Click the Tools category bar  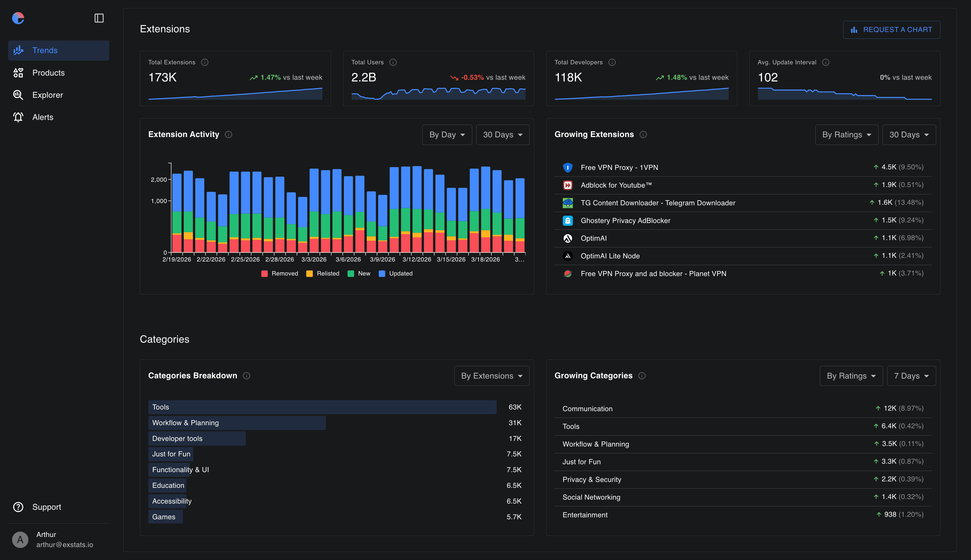(322, 407)
